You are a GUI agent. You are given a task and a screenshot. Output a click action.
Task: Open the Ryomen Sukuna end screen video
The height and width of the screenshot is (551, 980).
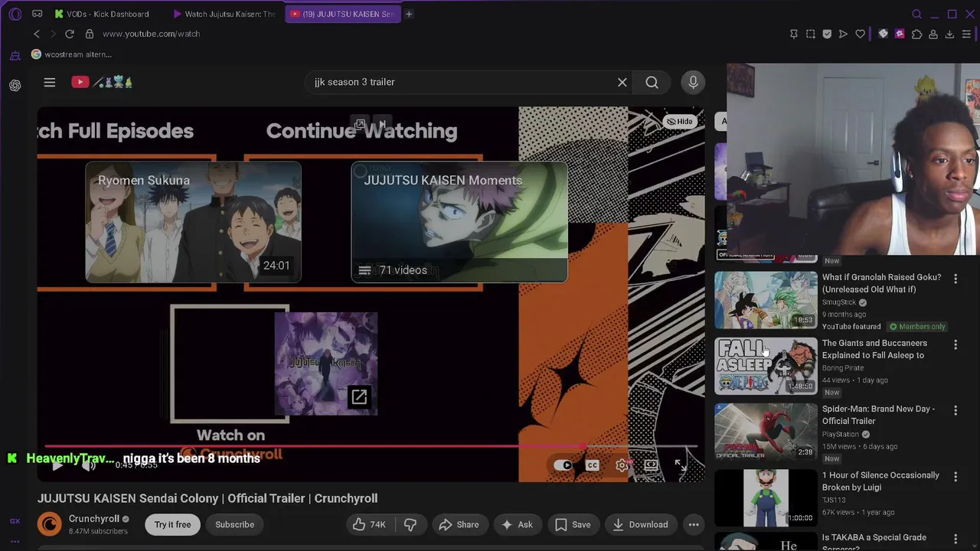point(193,222)
